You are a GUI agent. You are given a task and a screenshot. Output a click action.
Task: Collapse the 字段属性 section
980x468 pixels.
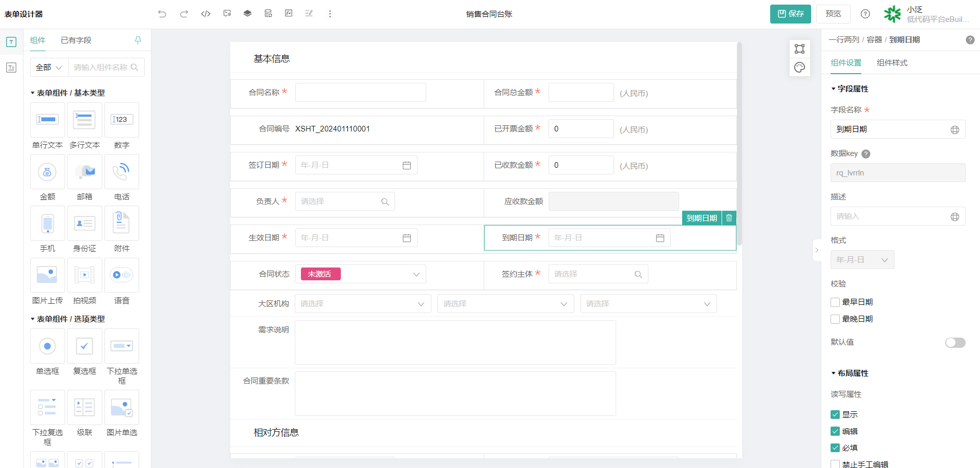(834, 89)
